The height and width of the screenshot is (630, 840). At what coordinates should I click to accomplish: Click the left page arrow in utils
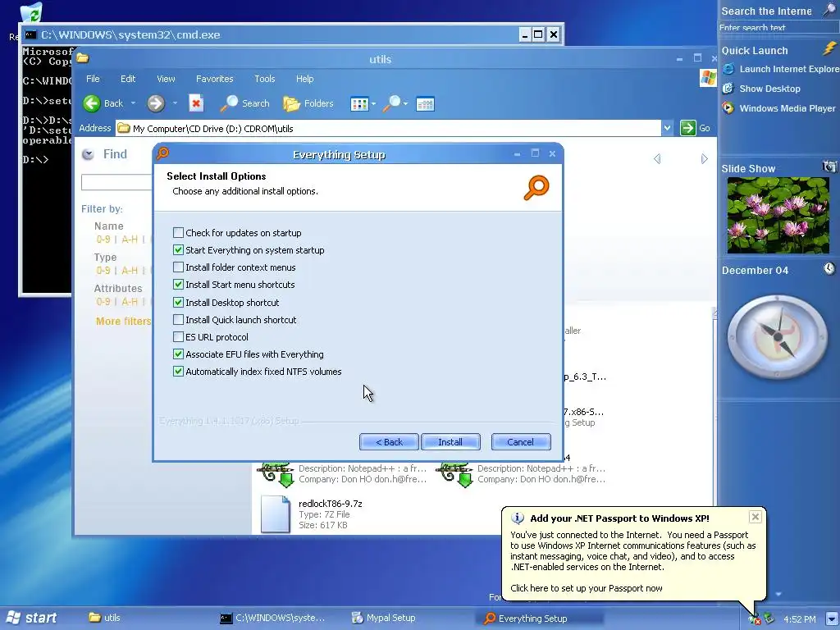(657, 158)
